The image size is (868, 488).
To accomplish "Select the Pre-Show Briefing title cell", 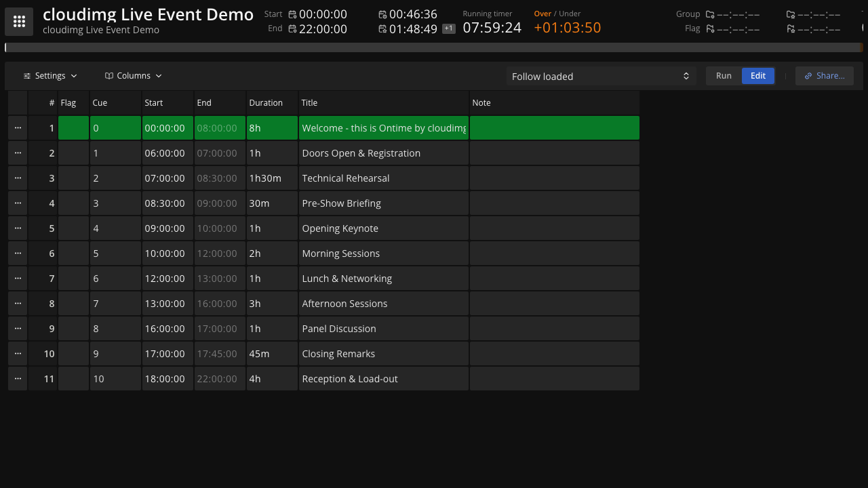I will click(x=384, y=203).
